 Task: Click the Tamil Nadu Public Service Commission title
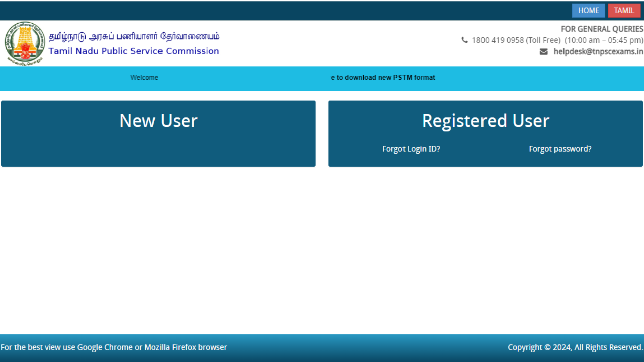point(134,51)
